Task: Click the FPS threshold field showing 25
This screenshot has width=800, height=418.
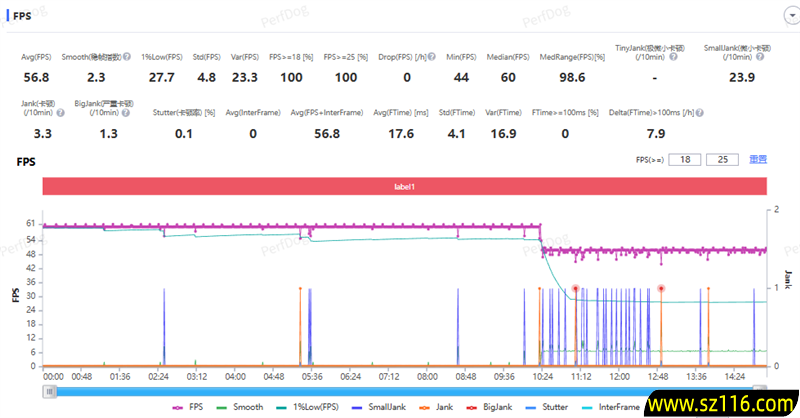Action: point(721,159)
